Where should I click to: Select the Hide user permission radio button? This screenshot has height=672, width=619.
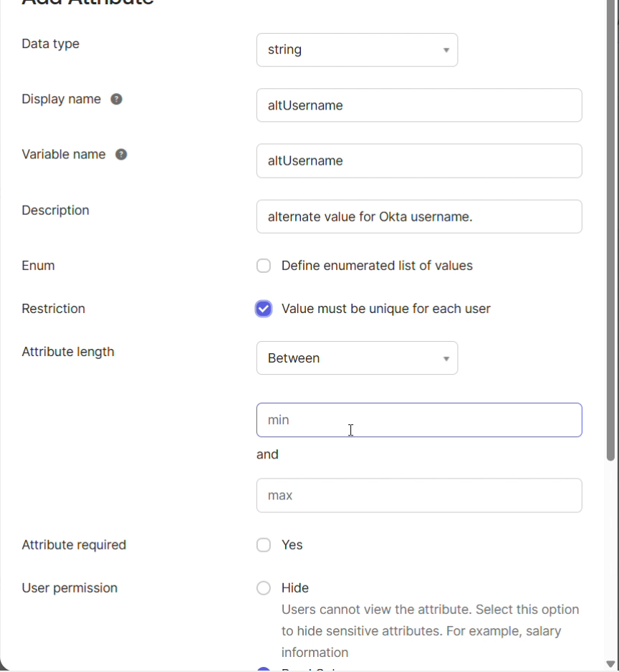[264, 588]
